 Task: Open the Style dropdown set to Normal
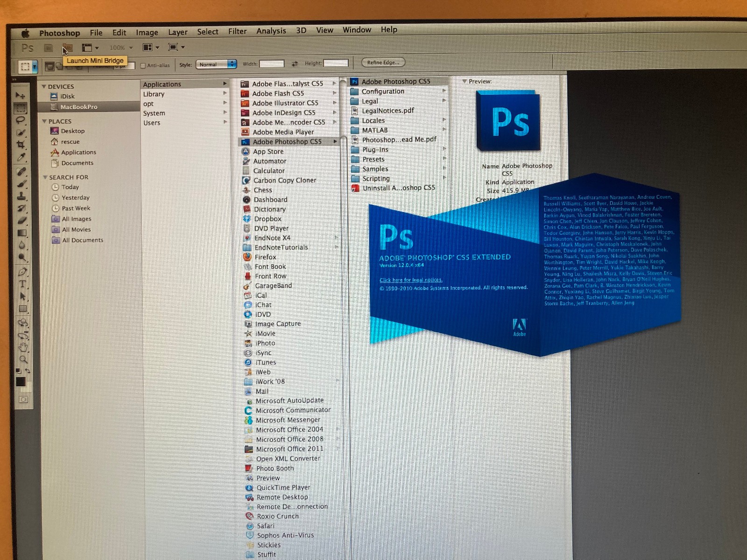[216, 64]
